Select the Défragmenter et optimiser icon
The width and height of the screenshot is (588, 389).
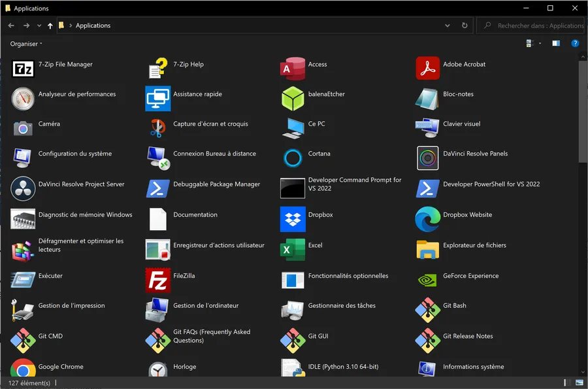23,250
